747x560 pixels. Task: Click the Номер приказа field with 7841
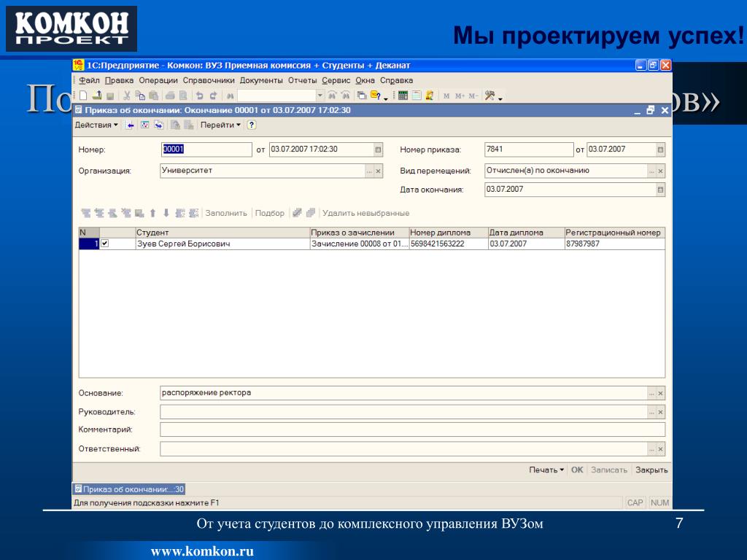tap(529, 149)
